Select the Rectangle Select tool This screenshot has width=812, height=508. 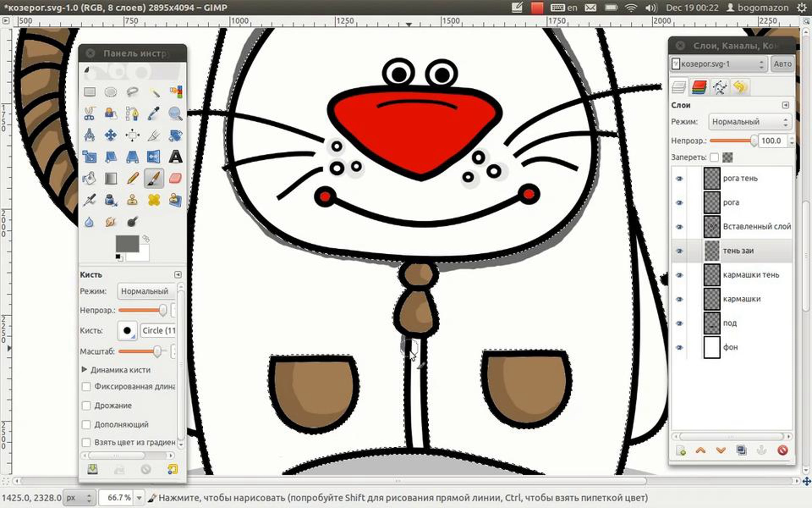click(89, 92)
